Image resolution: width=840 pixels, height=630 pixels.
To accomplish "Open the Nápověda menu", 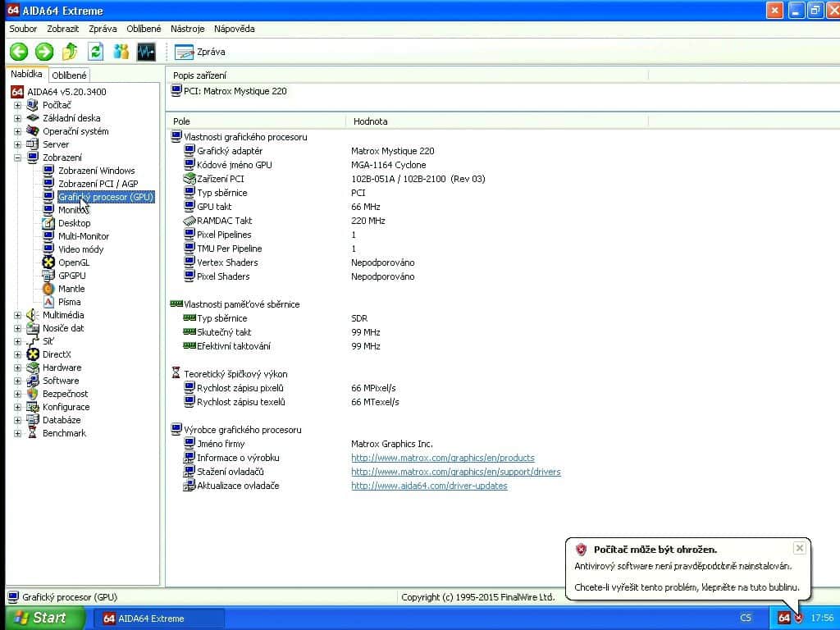I will pos(234,29).
